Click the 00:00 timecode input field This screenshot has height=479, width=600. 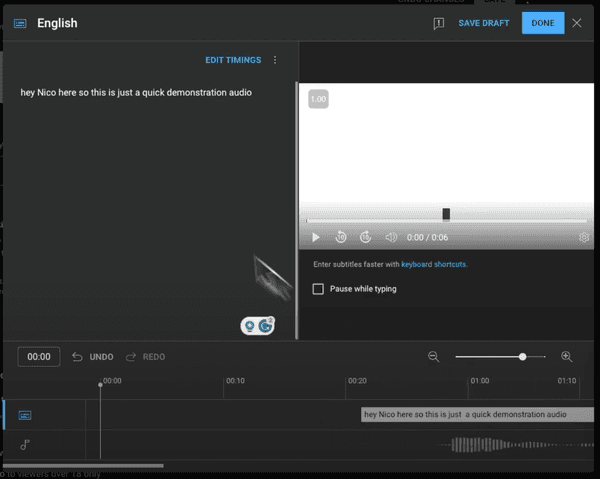39,357
